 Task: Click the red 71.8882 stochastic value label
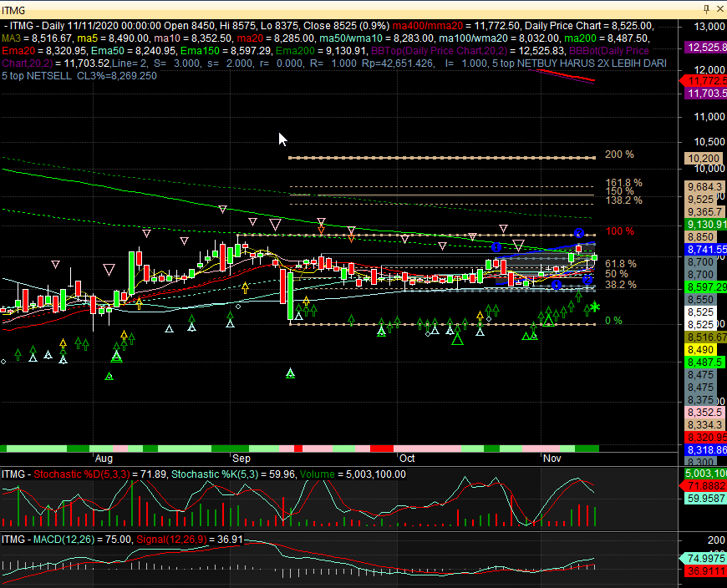coord(704,486)
